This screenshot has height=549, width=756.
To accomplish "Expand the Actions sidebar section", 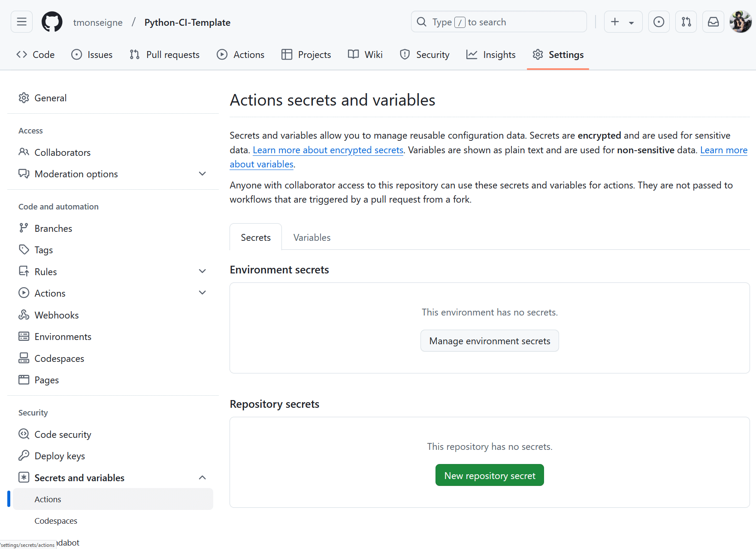I will coord(203,293).
